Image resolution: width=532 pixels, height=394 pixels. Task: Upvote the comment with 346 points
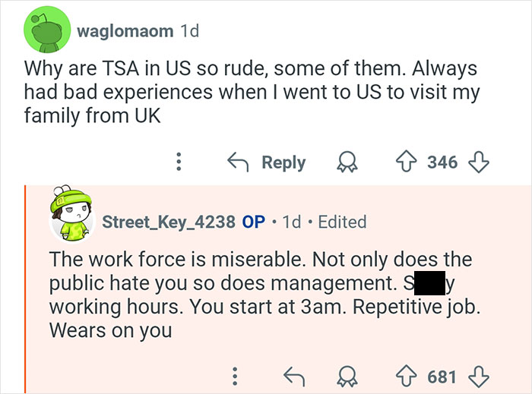[407, 162]
